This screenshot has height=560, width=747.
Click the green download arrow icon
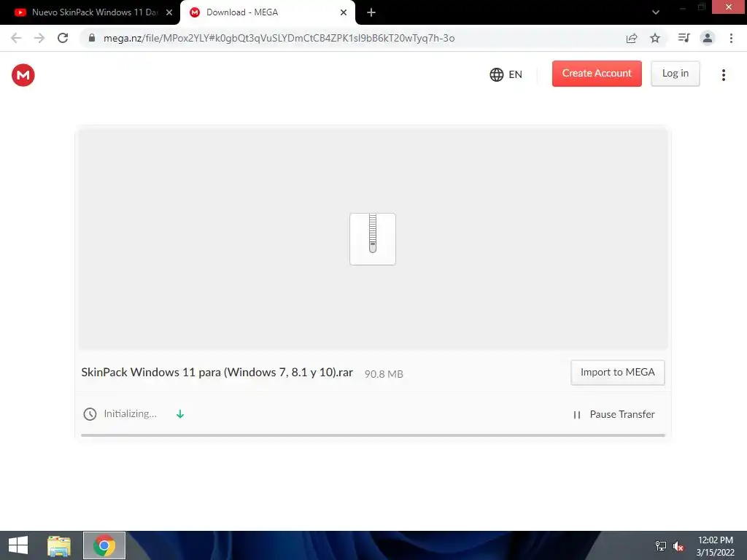tap(180, 414)
